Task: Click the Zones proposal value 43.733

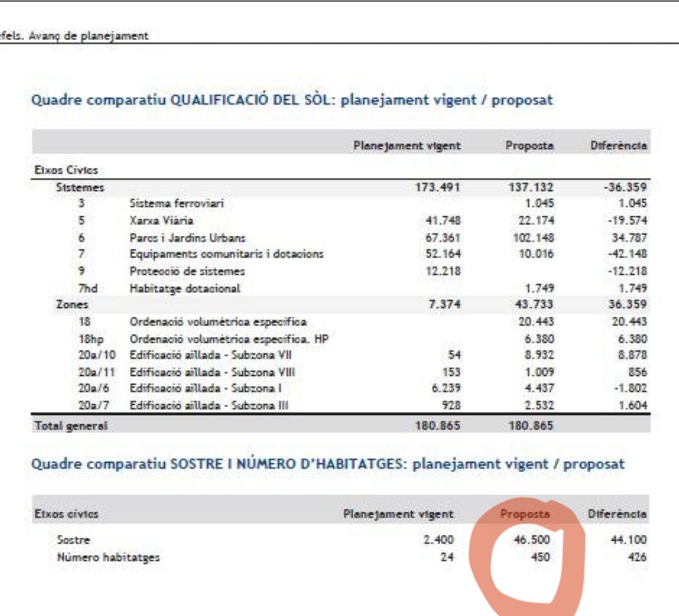Action: click(534, 305)
